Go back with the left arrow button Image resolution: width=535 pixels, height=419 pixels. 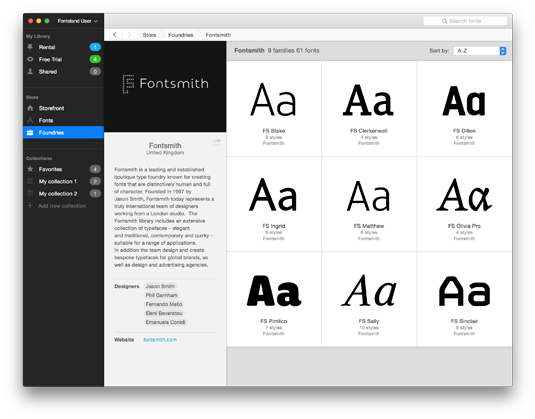pyautogui.click(x=115, y=34)
